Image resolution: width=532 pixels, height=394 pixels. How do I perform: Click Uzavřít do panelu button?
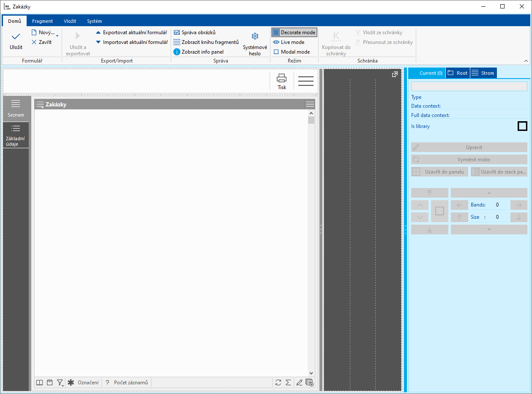[439, 172]
